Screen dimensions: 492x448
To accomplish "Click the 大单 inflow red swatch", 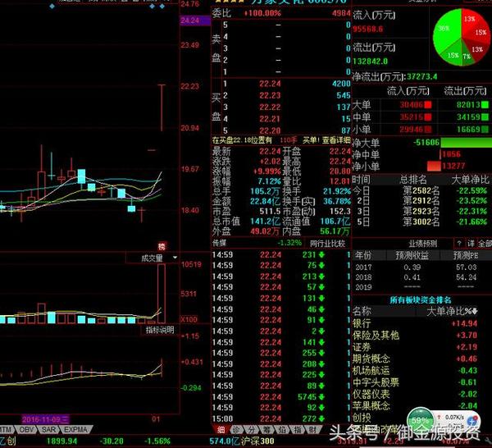I will click(x=428, y=105).
